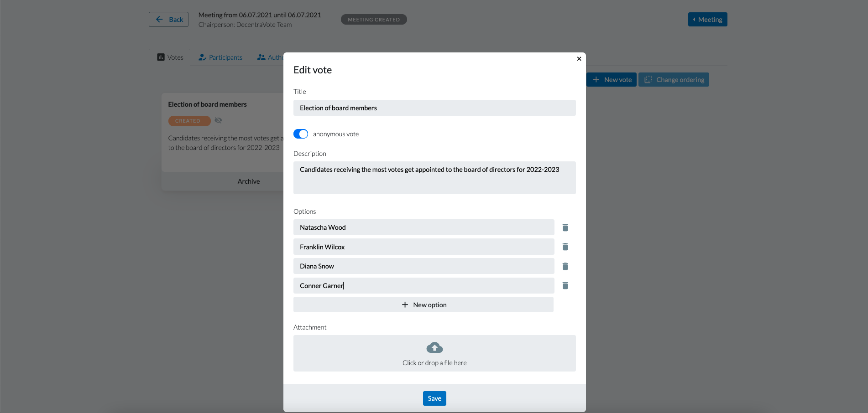Remove the Franklin Wilcox option
This screenshot has width=868, height=413.
coord(565,247)
